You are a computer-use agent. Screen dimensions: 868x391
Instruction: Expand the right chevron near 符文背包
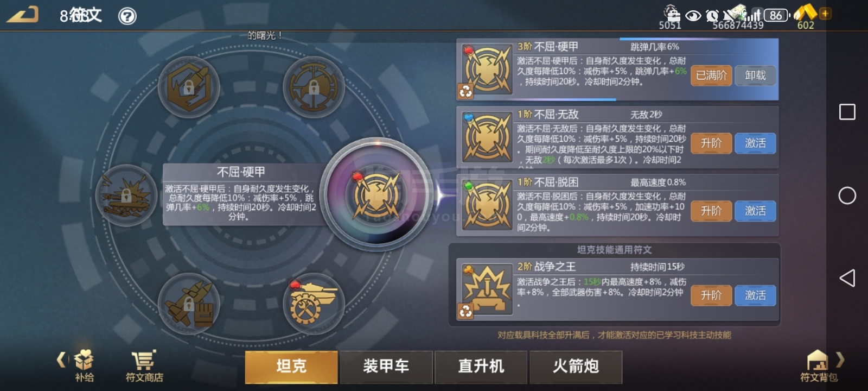840,360
